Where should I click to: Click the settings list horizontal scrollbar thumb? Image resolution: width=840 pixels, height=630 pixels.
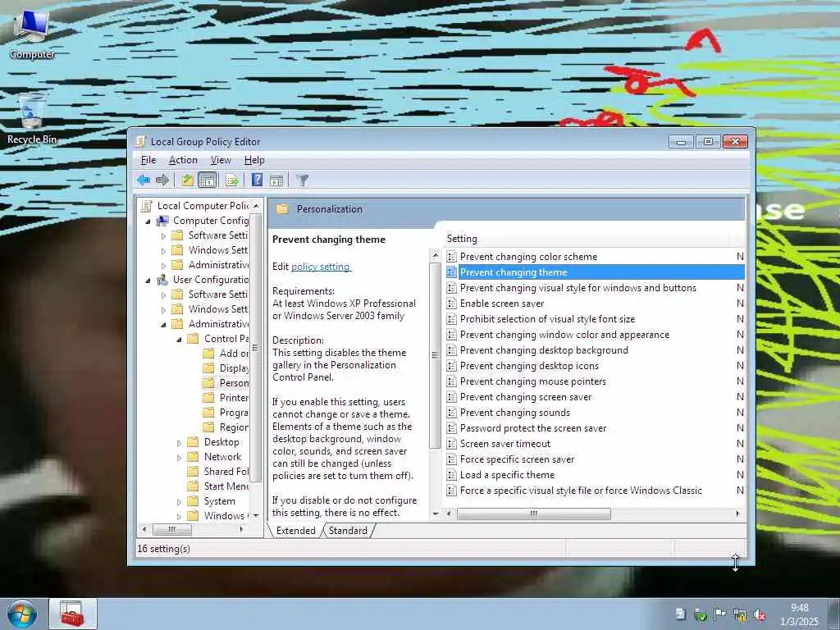tap(533, 514)
